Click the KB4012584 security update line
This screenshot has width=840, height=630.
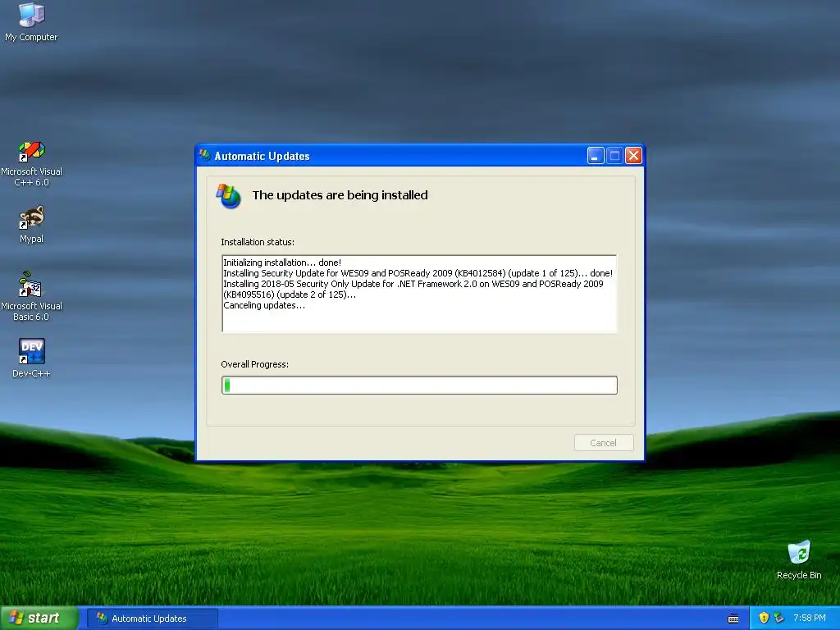[x=418, y=273]
